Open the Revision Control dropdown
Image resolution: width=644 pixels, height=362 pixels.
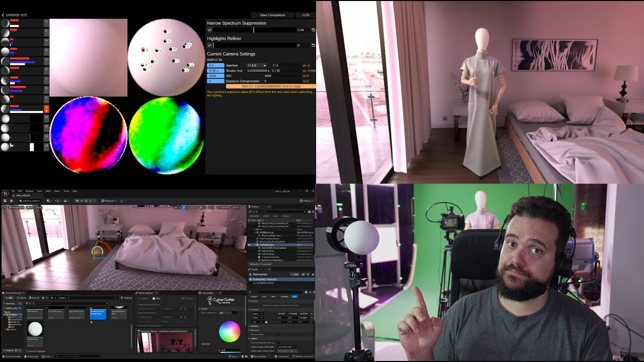pyautogui.click(x=304, y=356)
